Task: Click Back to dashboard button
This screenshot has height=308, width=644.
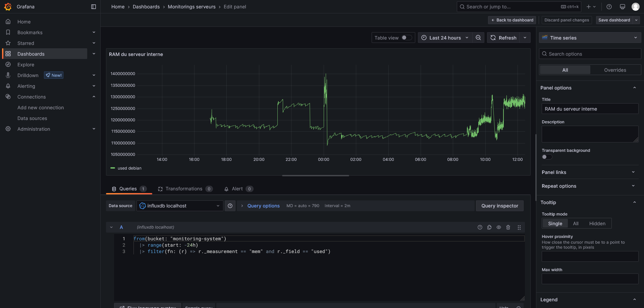Action: (x=512, y=20)
